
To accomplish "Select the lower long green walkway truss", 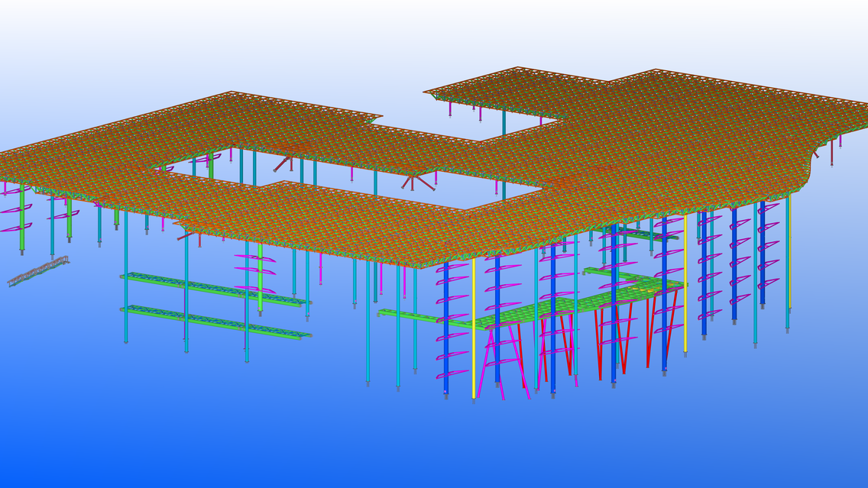I will point(216,322).
